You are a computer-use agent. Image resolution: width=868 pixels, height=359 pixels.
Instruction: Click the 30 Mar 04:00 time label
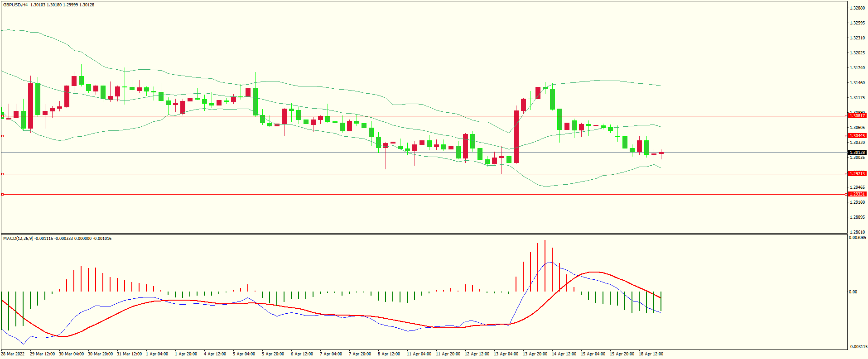click(x=71, y=354)
